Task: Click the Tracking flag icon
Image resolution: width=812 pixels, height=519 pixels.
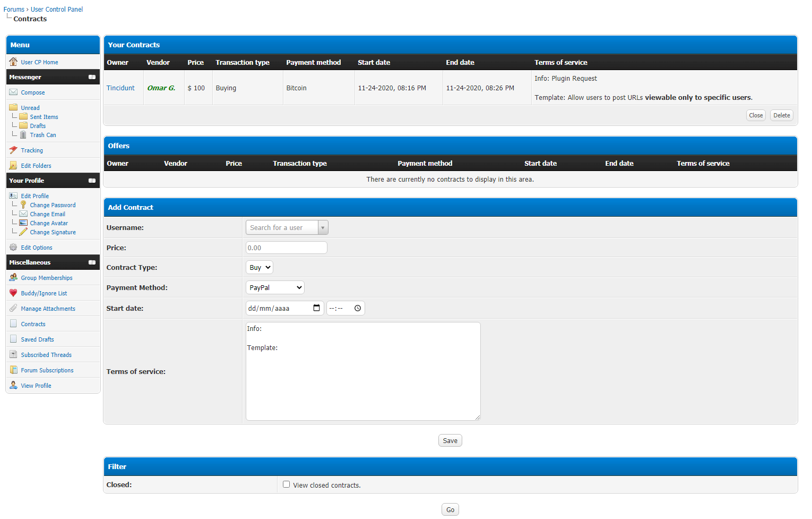Action: click(13, 150)
